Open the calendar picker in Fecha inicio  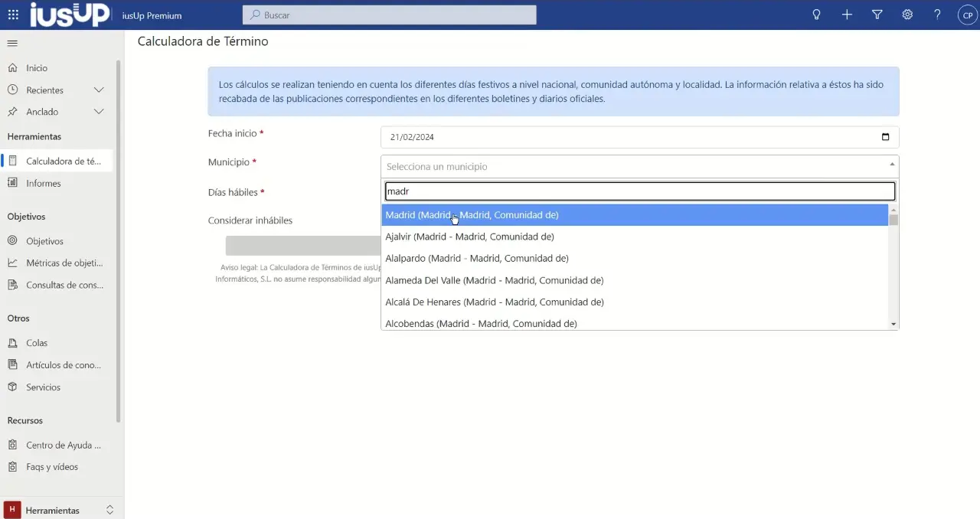click(x=886, y=137)
